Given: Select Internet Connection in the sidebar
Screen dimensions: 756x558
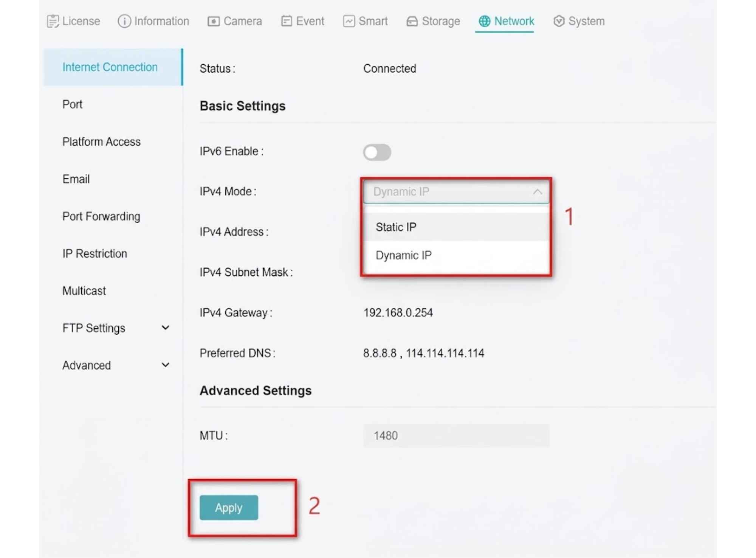Looking at the screenshot, I should [113, 67].
